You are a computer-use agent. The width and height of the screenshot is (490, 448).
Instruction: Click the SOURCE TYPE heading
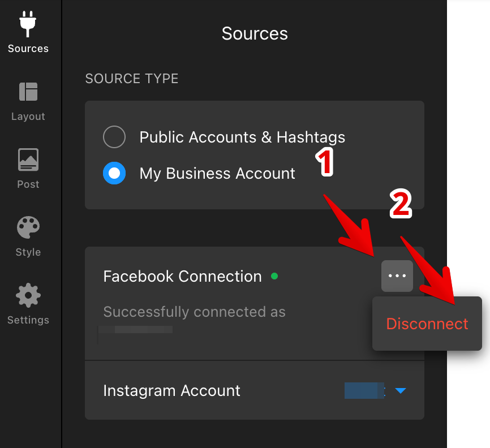pos(132,79)
